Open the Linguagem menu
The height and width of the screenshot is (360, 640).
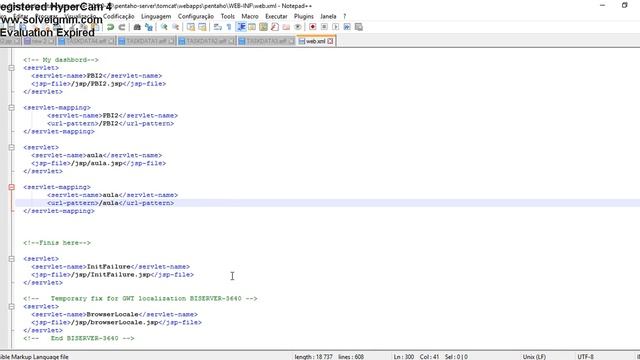[156, 16]
